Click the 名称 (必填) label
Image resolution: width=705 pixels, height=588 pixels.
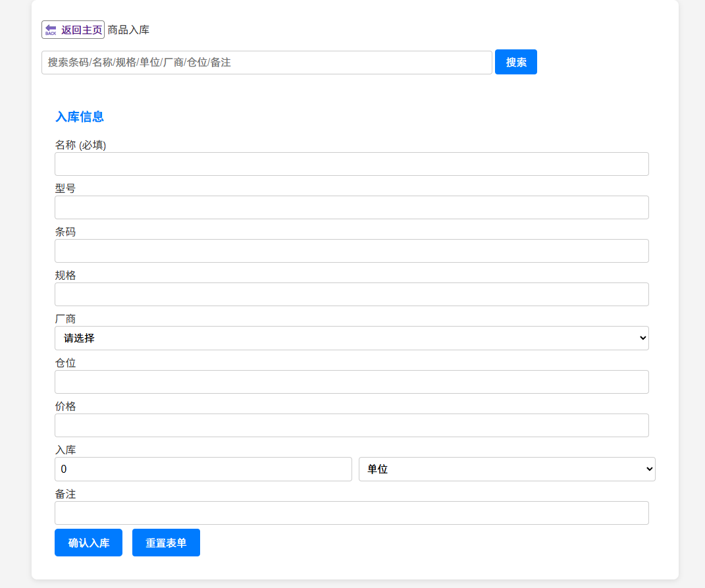(x=80, y=145)
